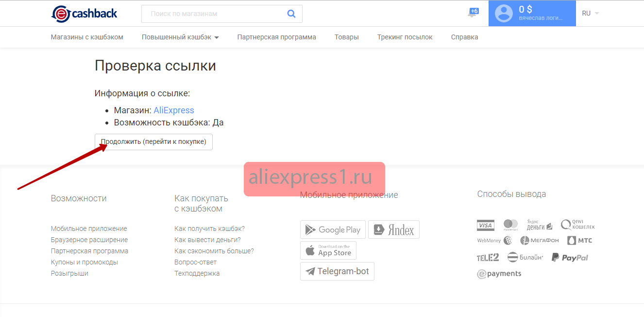Viewport: 644px width, 317px height.
Task: Open the Вопрос-ответ link
Action: click(196, 262)
